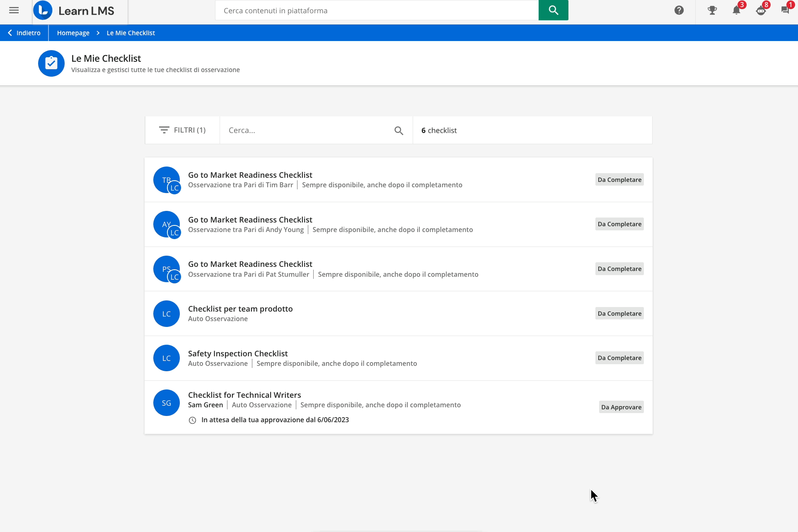
Task: Click Da Completare badge on Pat Stumuller row
Action: click(619, 268)
